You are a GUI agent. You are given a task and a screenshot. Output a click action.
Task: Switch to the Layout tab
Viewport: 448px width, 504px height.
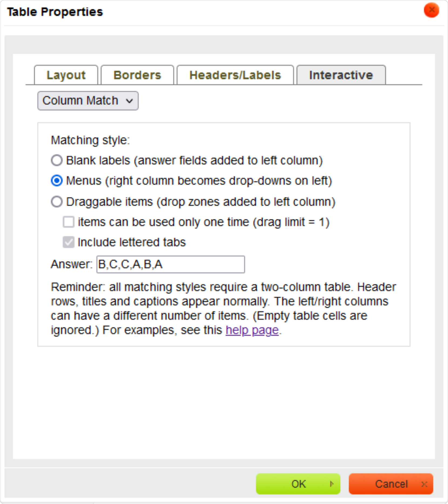tap(66, 75)
